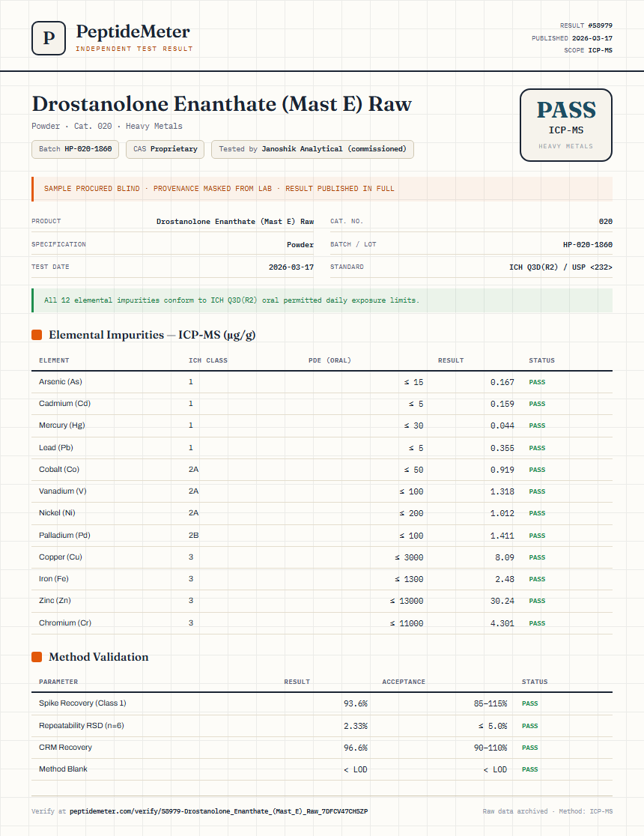Click the Method Blank parameter label
Viewport: 644px width, 836px height.
click(63, 769)
